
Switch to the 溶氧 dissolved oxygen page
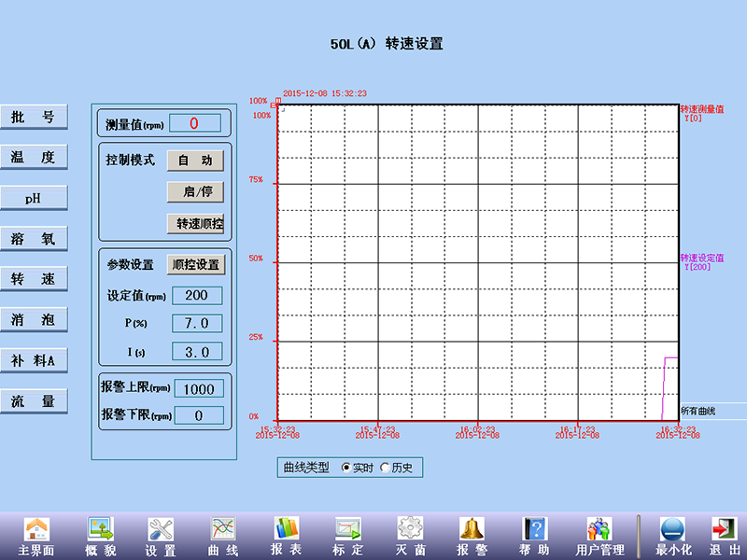(34, 239)
